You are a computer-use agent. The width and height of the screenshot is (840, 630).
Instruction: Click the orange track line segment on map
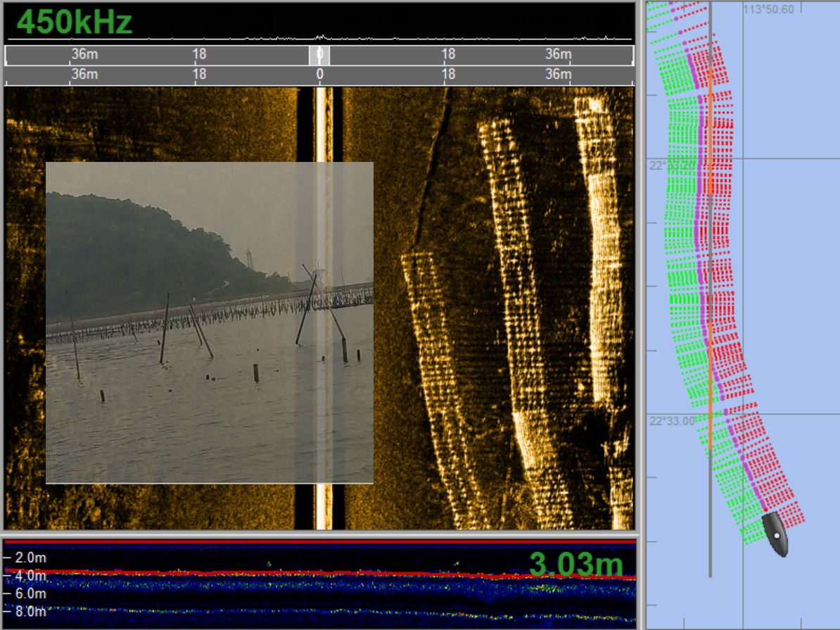(x=710, y=282)
